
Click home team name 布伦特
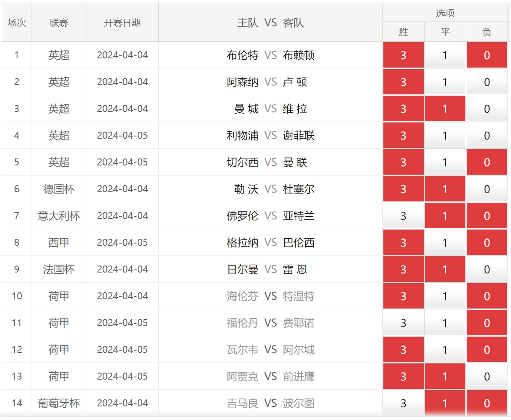coord(243,55)
